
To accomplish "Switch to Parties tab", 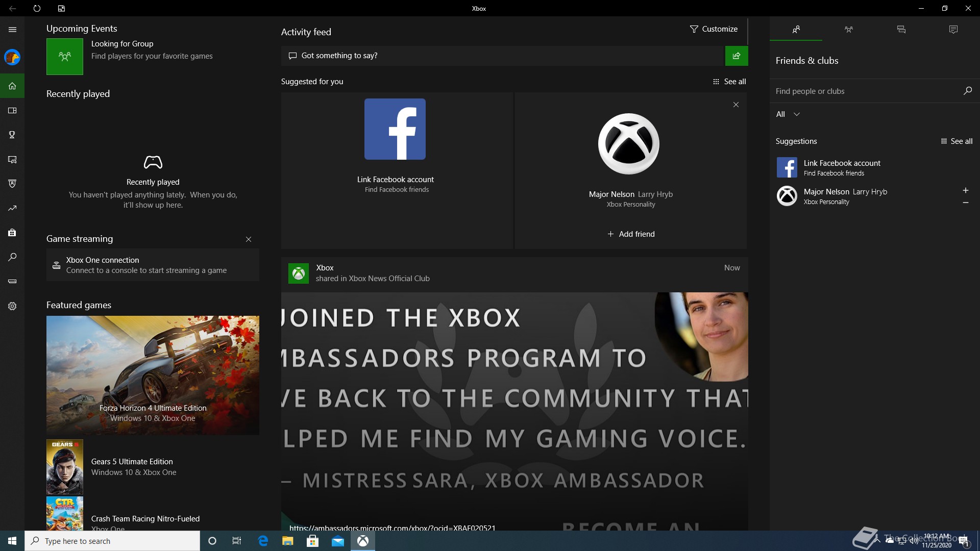I will (x=848, y=29).
